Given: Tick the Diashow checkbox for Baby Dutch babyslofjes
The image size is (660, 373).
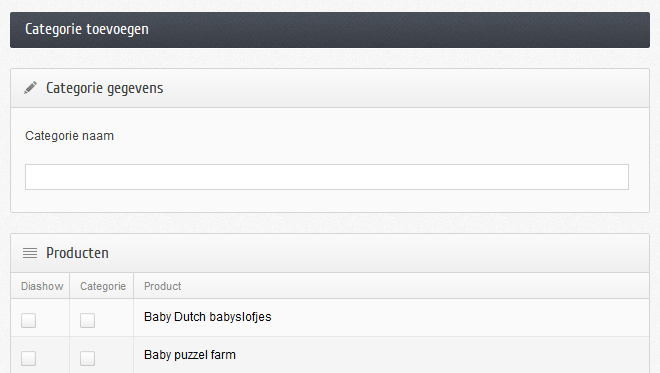Looking at the screenshot, I should coord(29,320).
